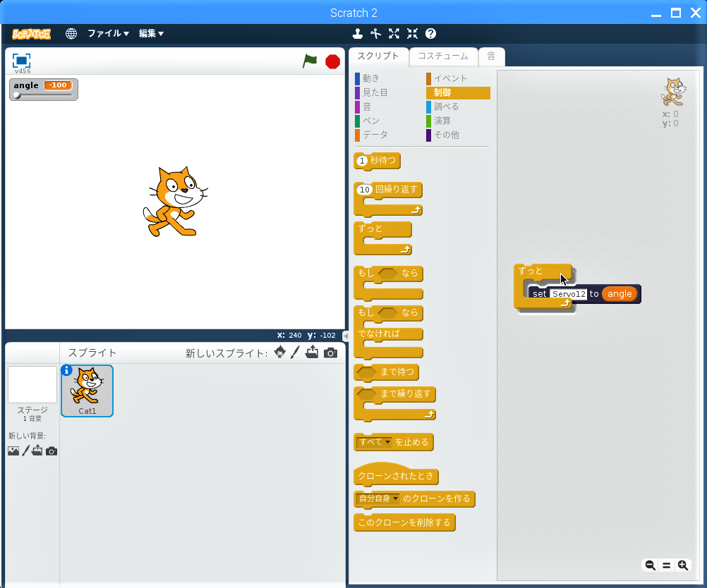The width and height of the screenshot is (707, 588).
Task: Reset scripts area zoom to normal
Action: 666,565
